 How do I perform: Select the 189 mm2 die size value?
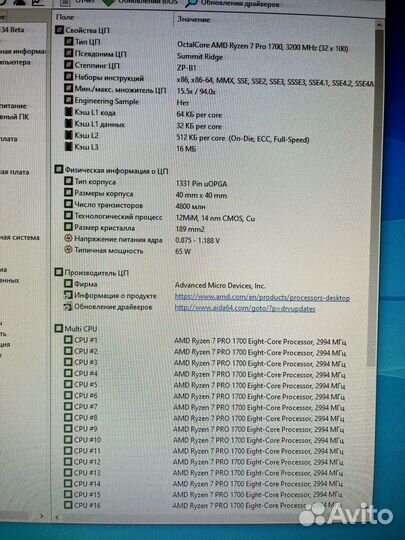190,229
